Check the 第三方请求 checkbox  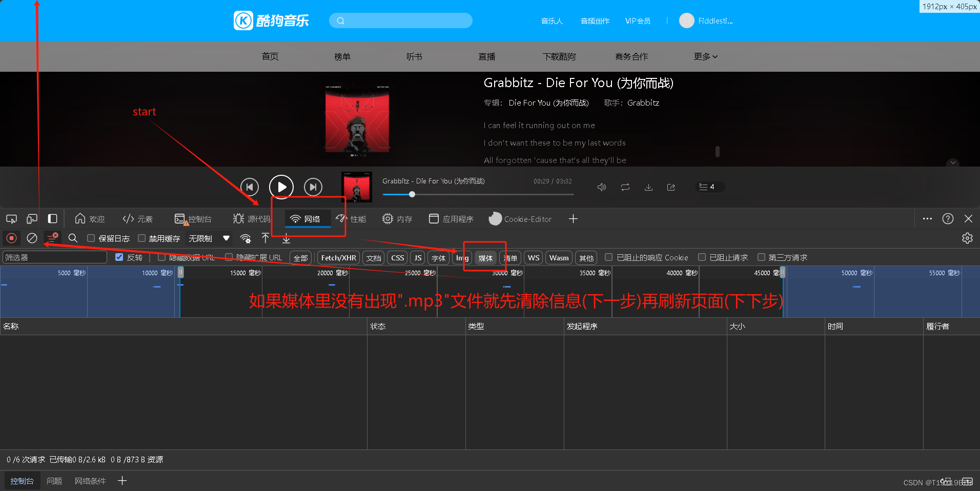[761, 257]
